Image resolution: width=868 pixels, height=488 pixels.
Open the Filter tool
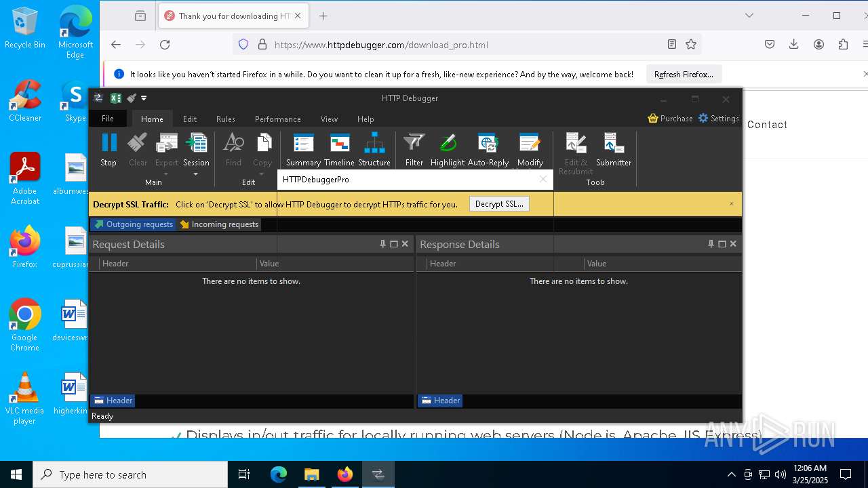pos(414,150)
